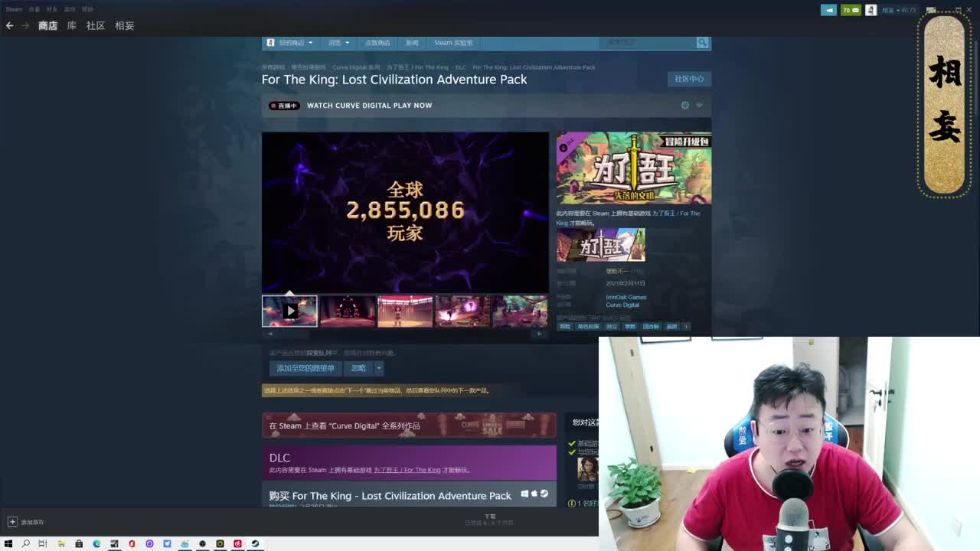Open the Windows Start menu
This screenshot has height=551, width=980.
click(x=8, y=544)
